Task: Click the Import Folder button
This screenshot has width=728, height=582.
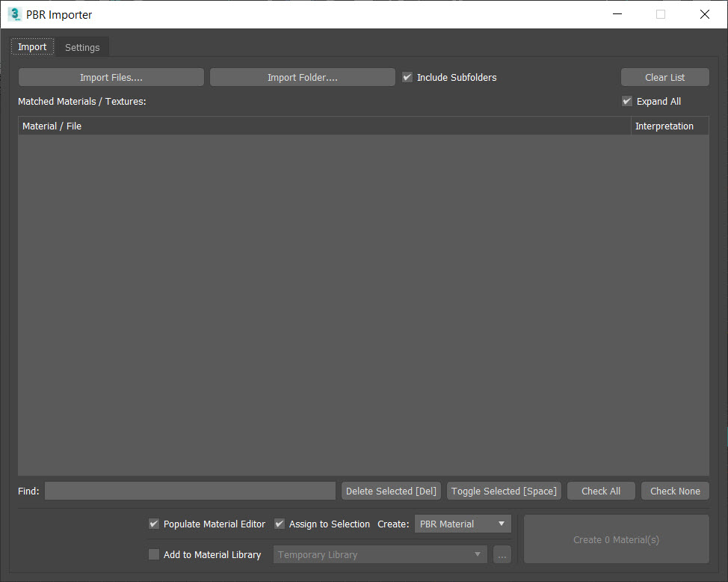Action: pos(302,77)
